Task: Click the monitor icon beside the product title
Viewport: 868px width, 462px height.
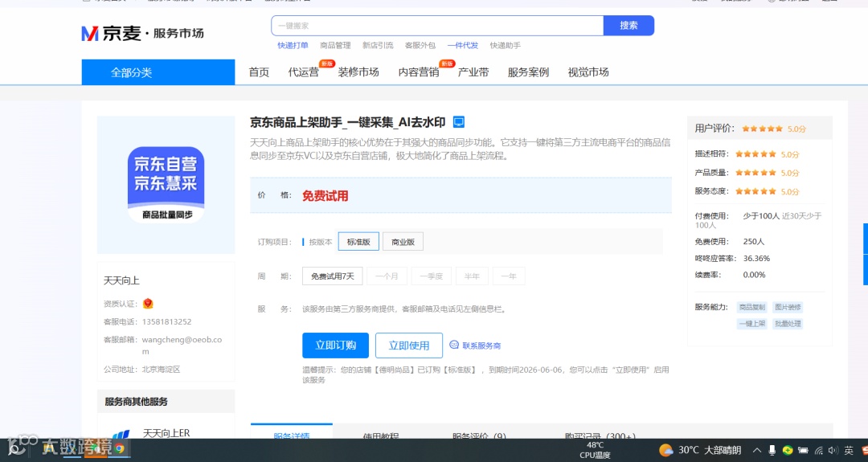Action: (458, 121)
